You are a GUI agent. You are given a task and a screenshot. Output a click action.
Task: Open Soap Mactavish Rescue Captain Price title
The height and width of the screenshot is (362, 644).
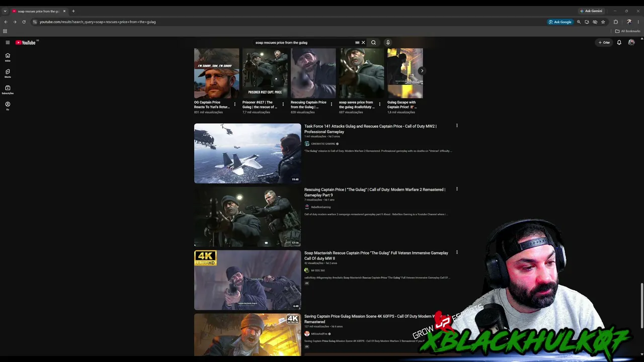[x=376, y=255]
